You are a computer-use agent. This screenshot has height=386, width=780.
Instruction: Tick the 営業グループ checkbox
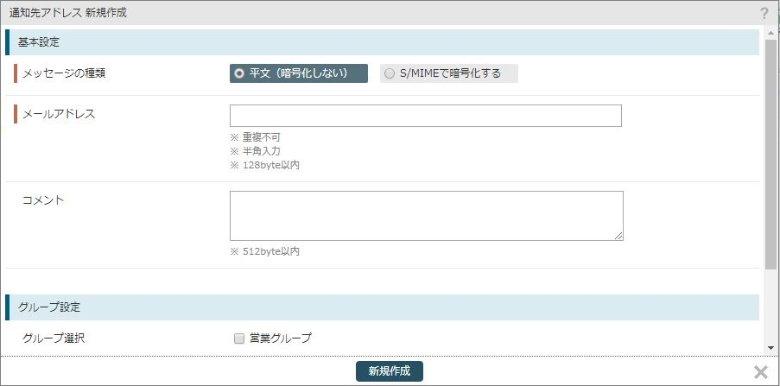pos(239,339)
